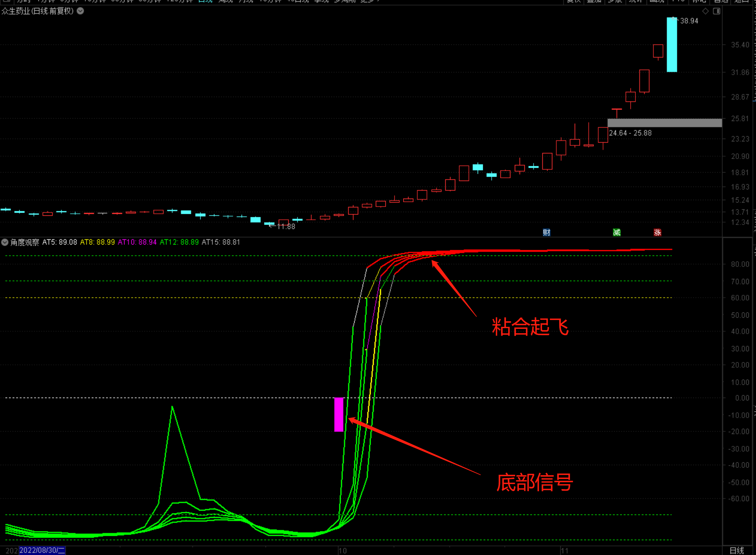Viewport: 756px width, 555px height.
Task: Click the green 减 event marker icon
Action: point(617,233)
